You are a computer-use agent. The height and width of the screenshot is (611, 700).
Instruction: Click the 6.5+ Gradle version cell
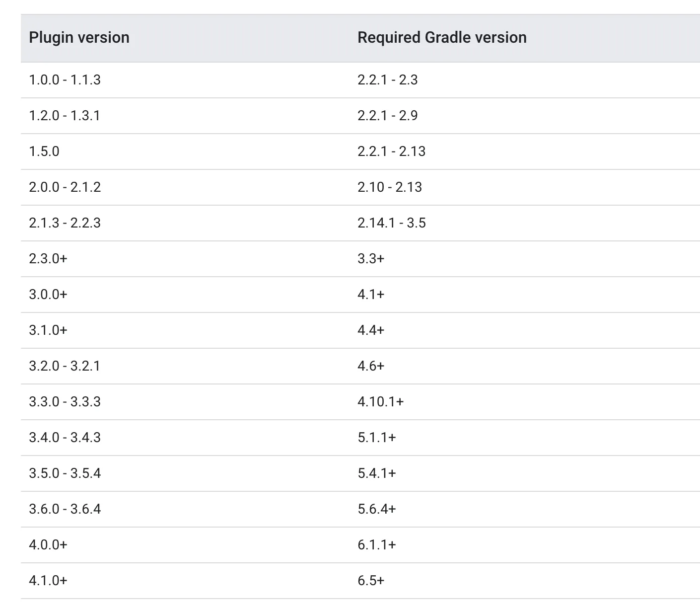(x=371, y=581)
